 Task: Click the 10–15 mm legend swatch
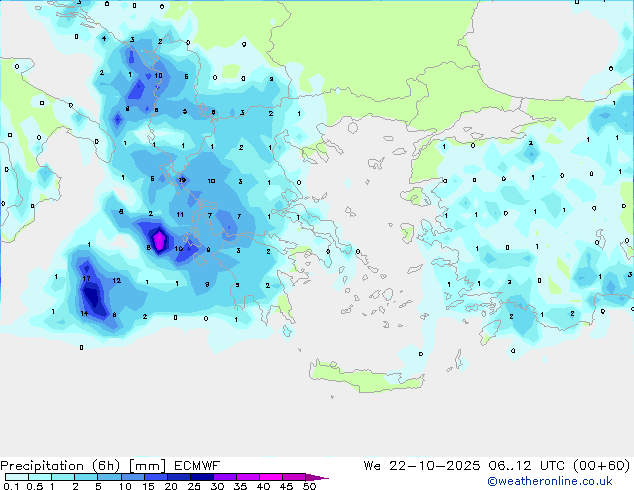click(132, 477)
